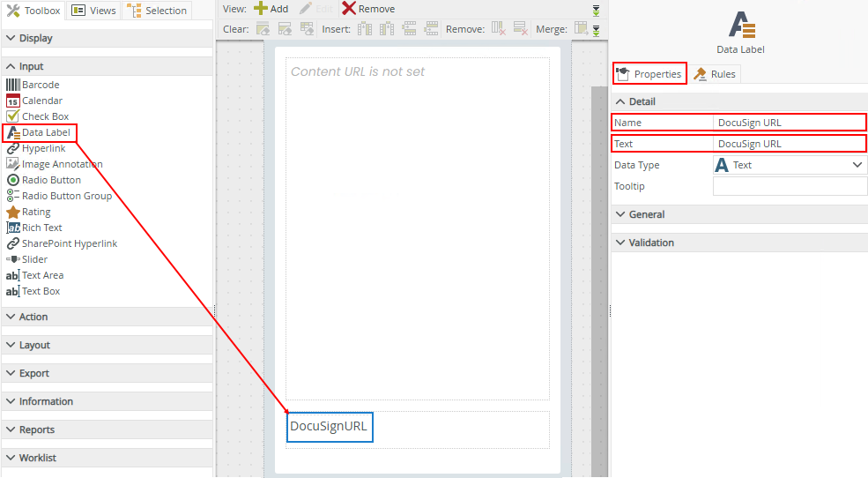This screenshot has width=868, height=478.
Task: Switch to the Selection tab
Action: click(x=157, y=11)
